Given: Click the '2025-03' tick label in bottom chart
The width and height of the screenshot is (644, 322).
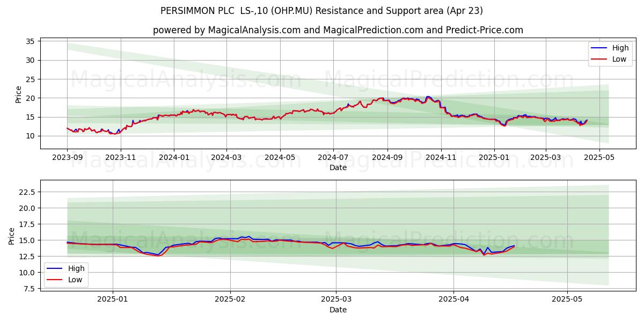Looking at the screenshot, I should pos(336,300).
